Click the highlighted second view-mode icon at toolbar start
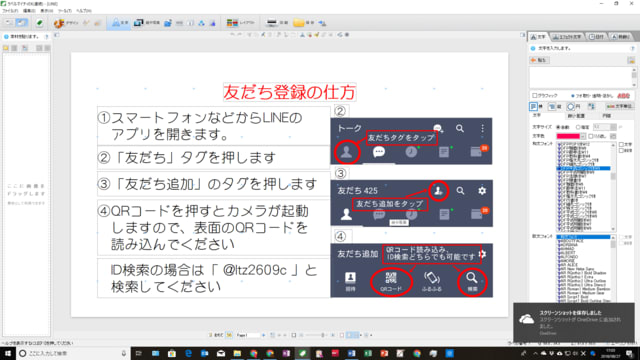This screenshot has width=640, height=360. click(x=22, y=23)
